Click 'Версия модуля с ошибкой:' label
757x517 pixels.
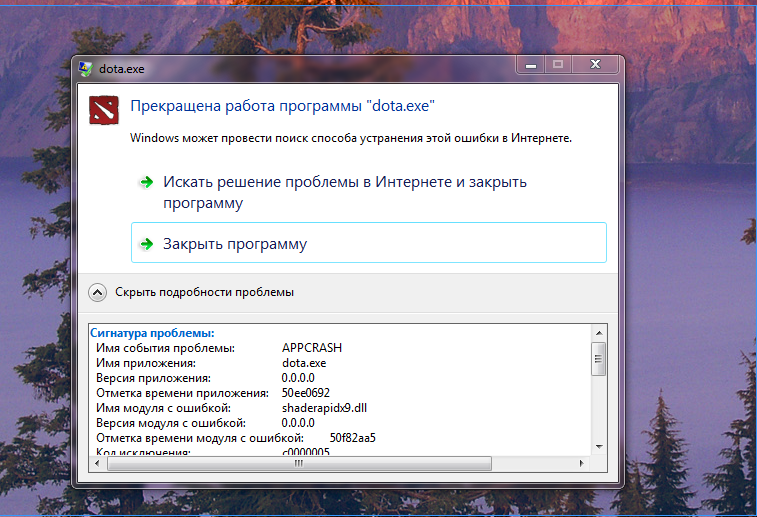pos(171,423)
